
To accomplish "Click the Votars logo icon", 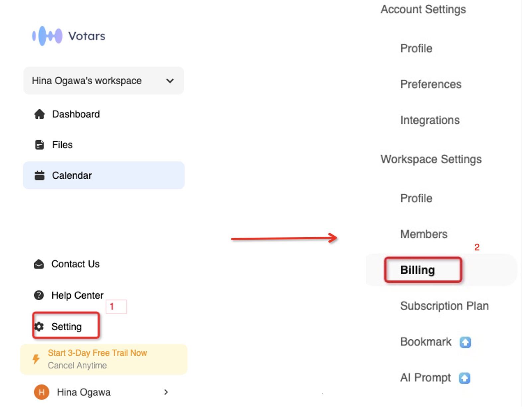I will (47, 36).
